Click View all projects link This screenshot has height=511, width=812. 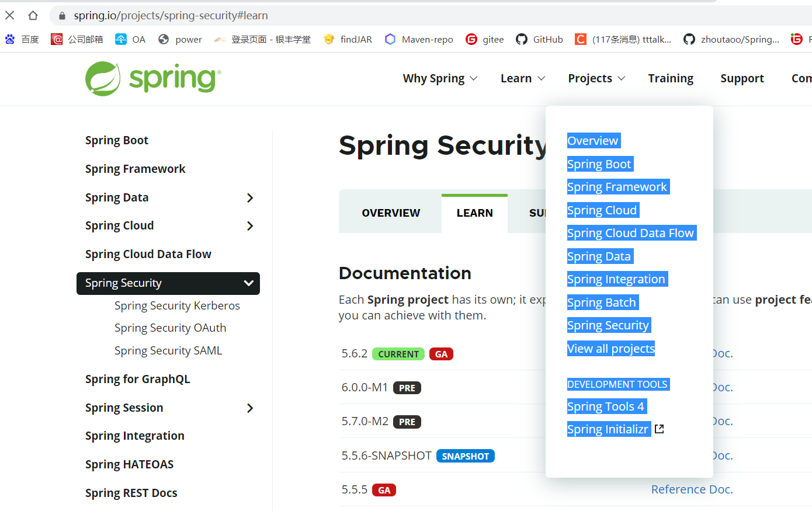click(x=611, y=349)
